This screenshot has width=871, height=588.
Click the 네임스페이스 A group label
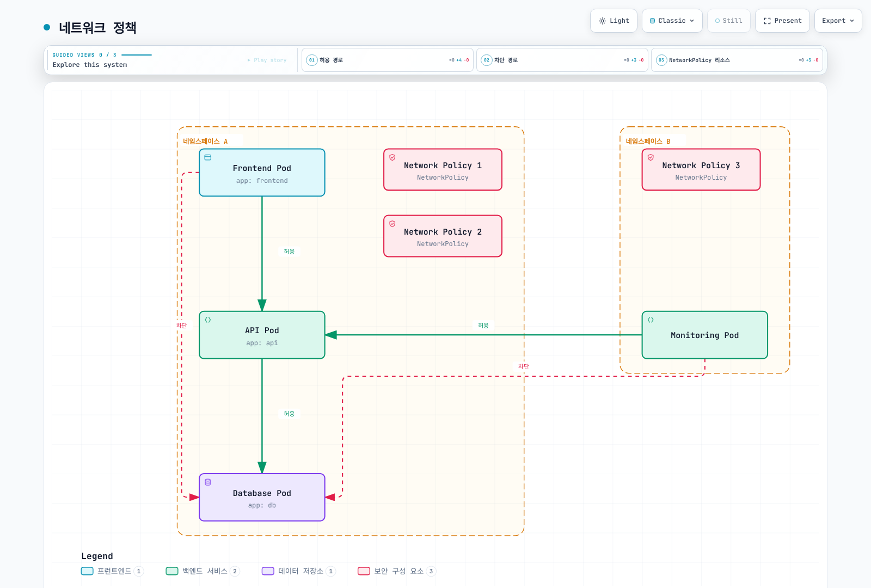(x=205, y=141)
